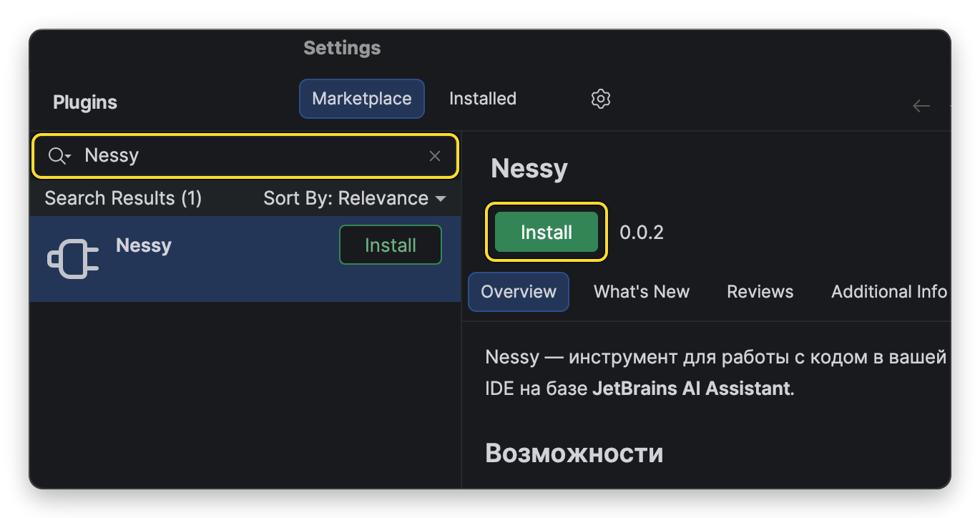The width and height of the screenshot is (980, 518).
Task: Expand the Sort By: Relevance dropdown
Action: click(x=355, y=198)
